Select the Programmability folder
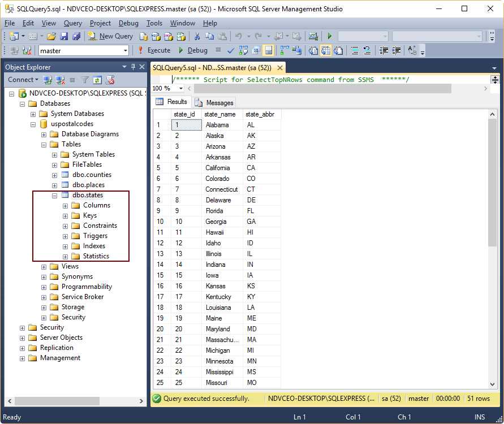Viewport: 504px width, 424px height. tap(87, 287)
